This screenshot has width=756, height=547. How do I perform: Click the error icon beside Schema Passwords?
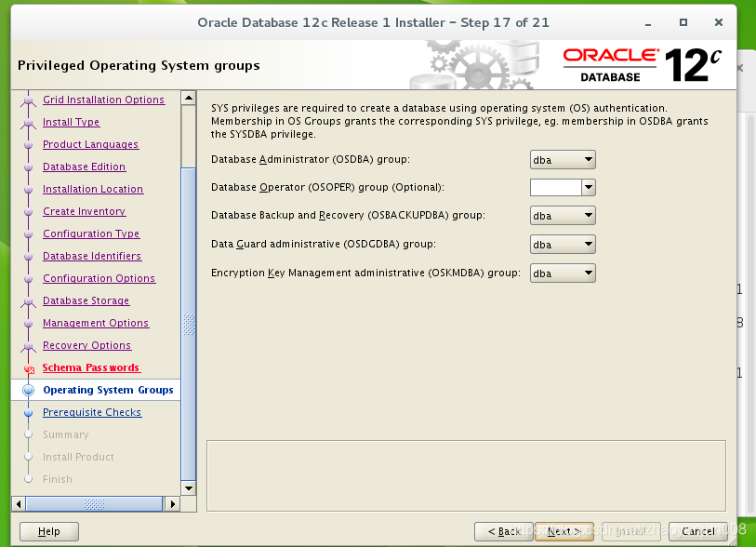pos(29,369)
